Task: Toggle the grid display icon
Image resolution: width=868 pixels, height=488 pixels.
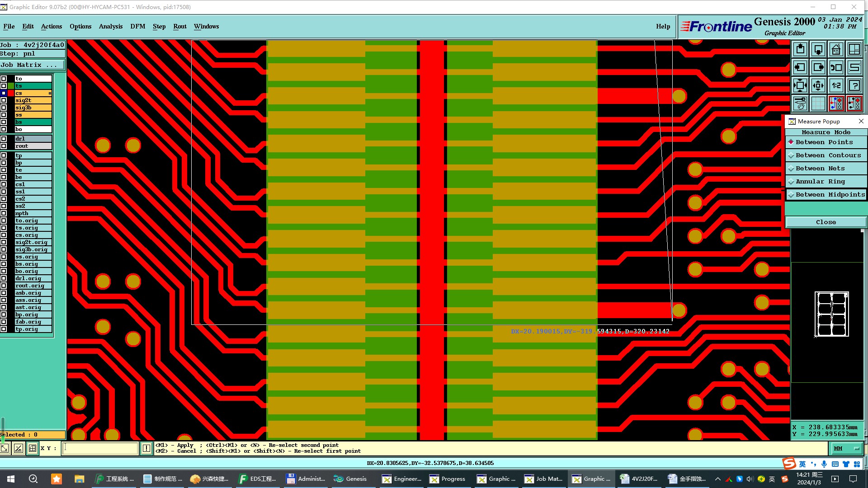Action: coord(818,104)
